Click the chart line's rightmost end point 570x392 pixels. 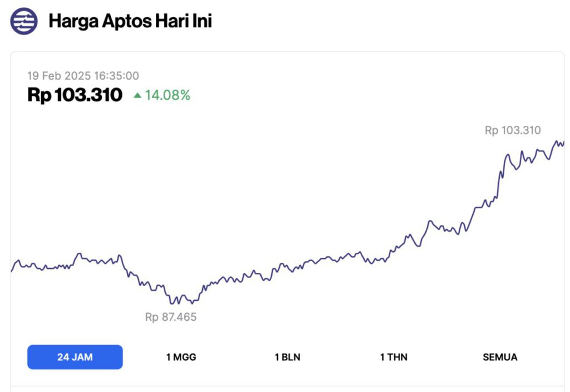click(563, 143)
